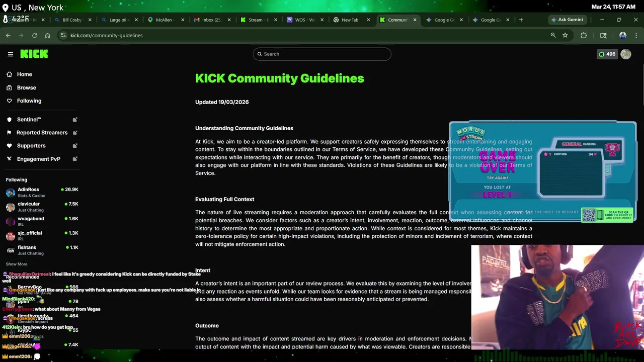Click lock icon beside Supporters
The image size is (644, 362).
pos(74,146)
